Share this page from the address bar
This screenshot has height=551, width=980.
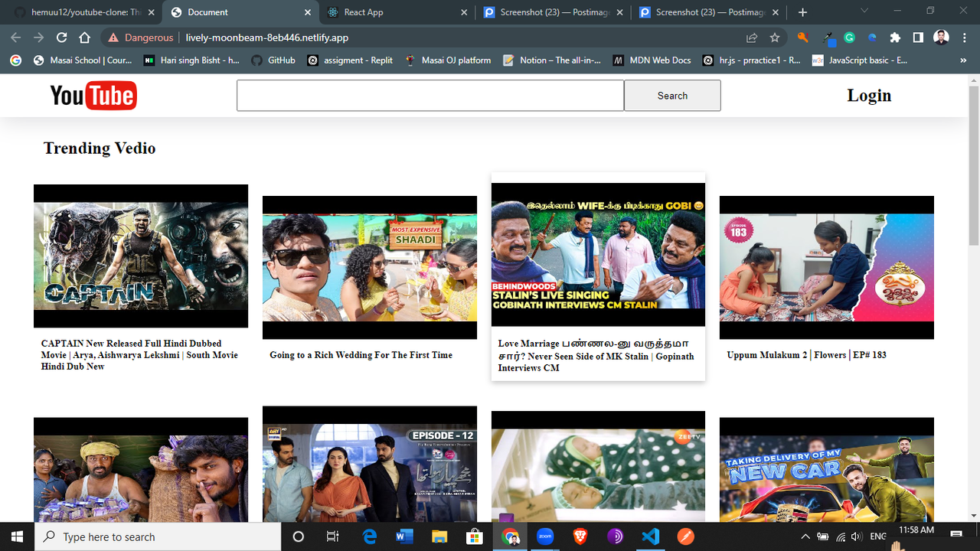(x=752, y=37)
